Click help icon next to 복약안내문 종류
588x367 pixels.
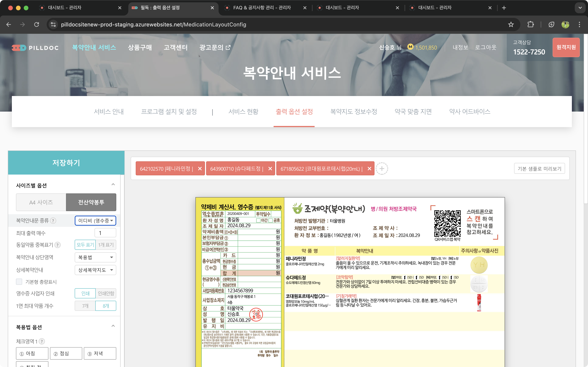(x=53, y=220)
